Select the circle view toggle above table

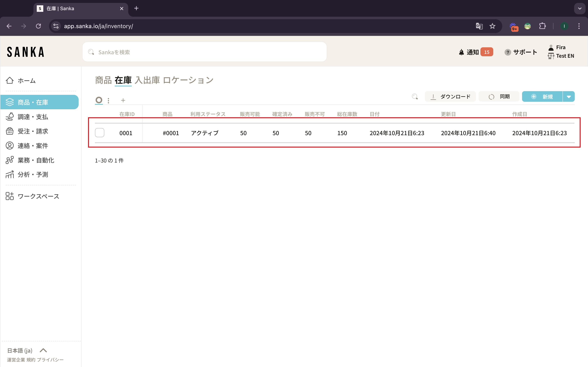(99, 100)
